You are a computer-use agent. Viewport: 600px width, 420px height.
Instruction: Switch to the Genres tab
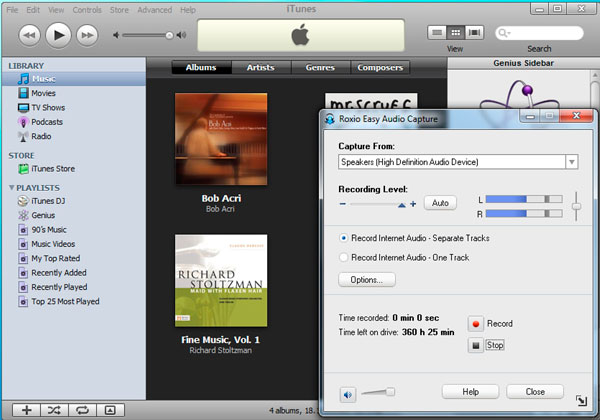320,67
